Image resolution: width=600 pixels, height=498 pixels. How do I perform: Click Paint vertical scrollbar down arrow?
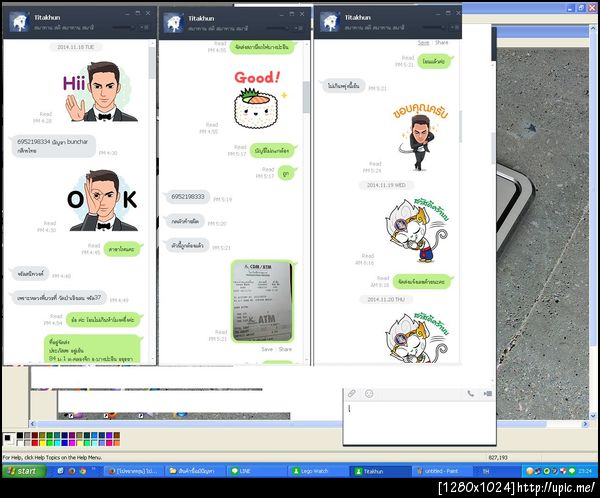click(x=593, y=416)
